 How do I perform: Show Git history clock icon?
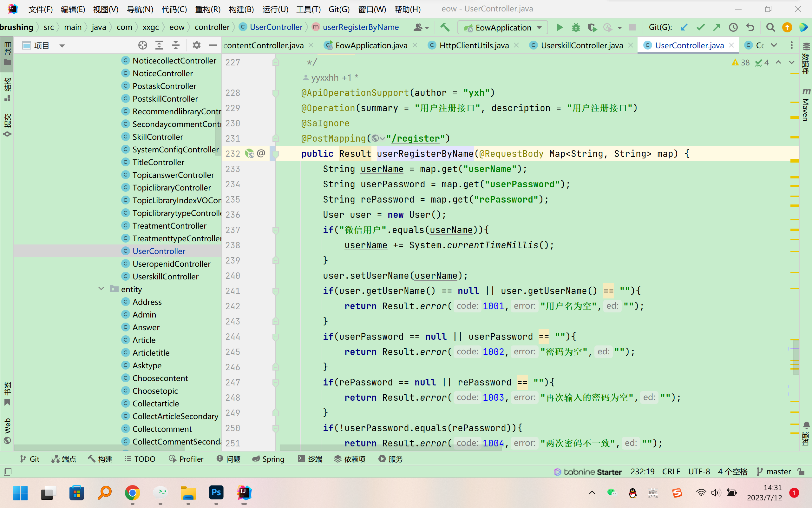tap(733, 27)
